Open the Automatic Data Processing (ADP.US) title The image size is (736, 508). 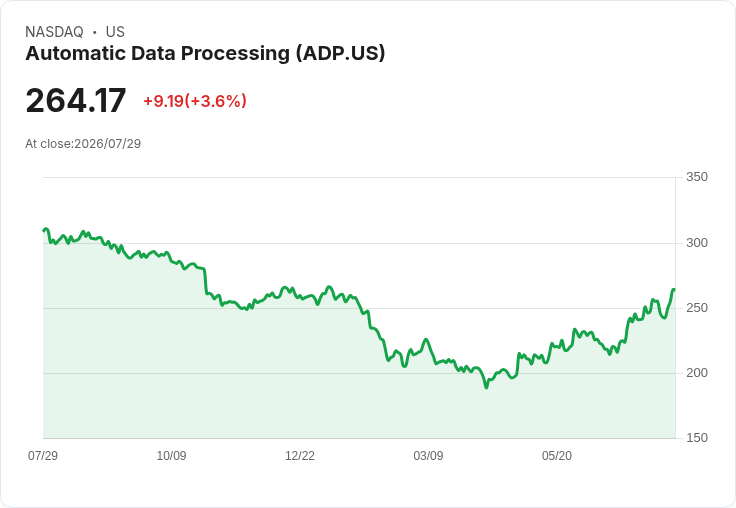[205, 54]
